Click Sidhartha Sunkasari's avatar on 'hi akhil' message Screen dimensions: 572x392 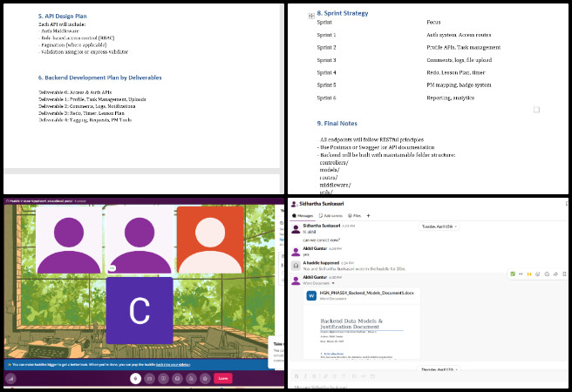coord(296,229)
